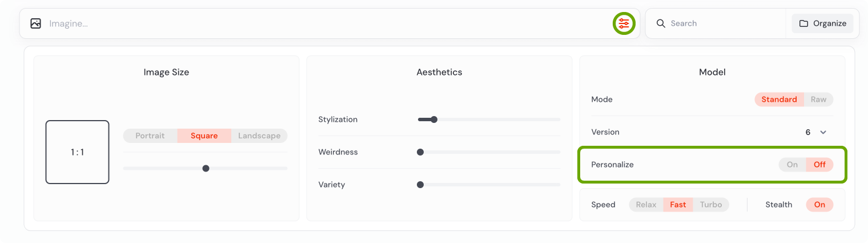Choose Relax speed

646,205
